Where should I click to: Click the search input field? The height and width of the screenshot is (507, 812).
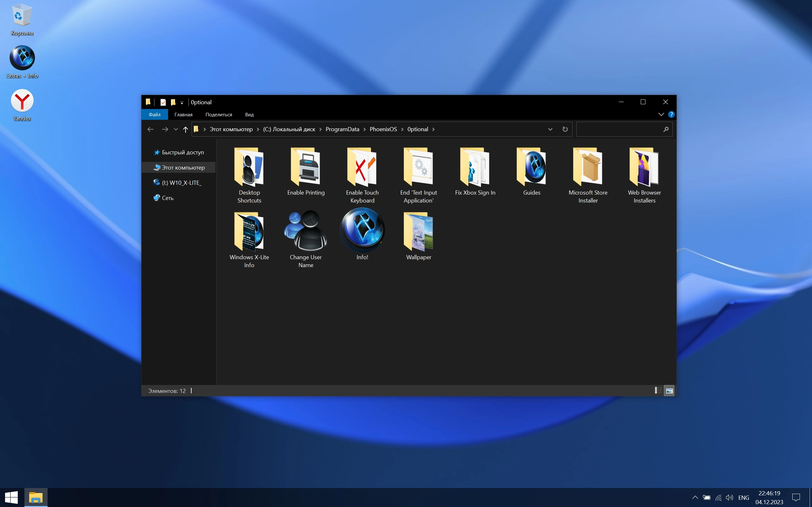619,129
